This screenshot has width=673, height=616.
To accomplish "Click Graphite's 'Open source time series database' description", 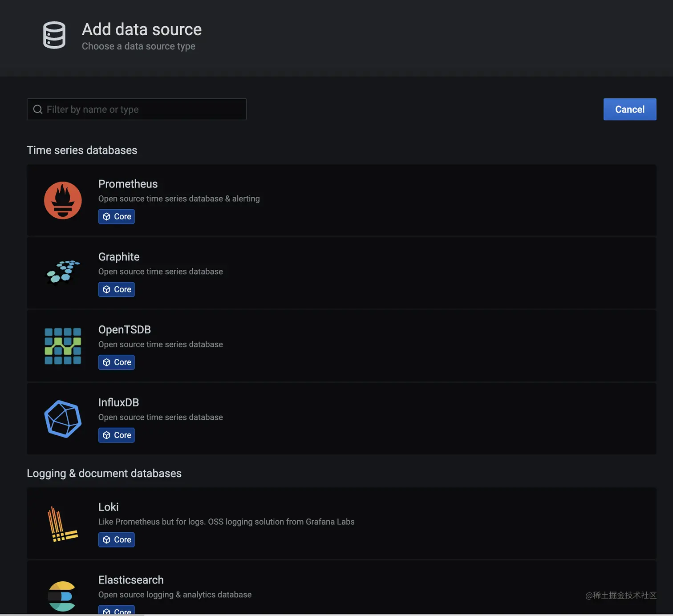I will pos(161,272).
